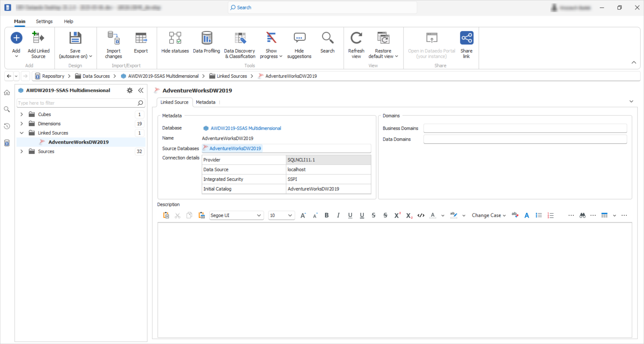Viewport: 644px width, 344px height.
Task: Click the Repository breadcrumb
Action: [x=49, y=76]
